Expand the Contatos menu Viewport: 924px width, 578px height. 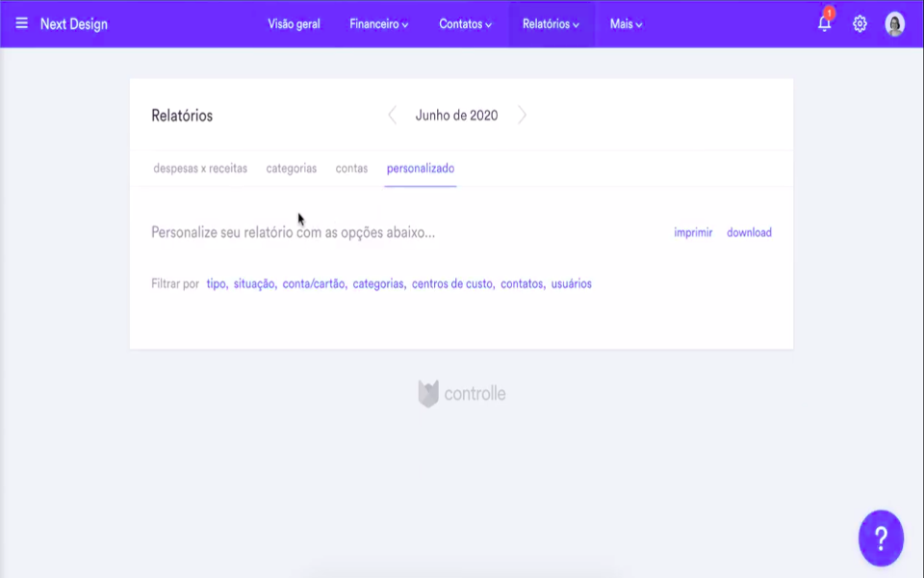click(465, 24)
